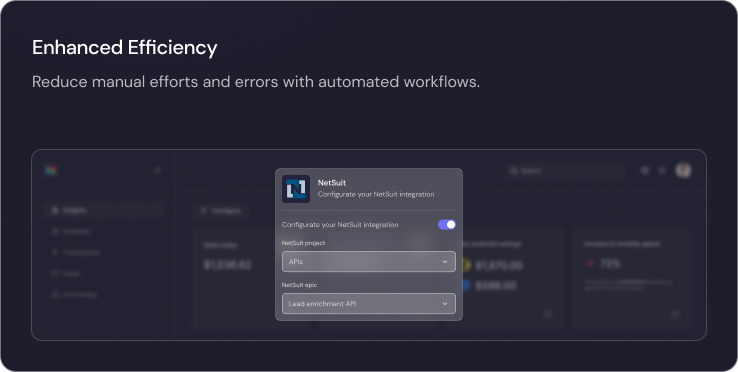Expand the monthly spend card

[674, 314]
